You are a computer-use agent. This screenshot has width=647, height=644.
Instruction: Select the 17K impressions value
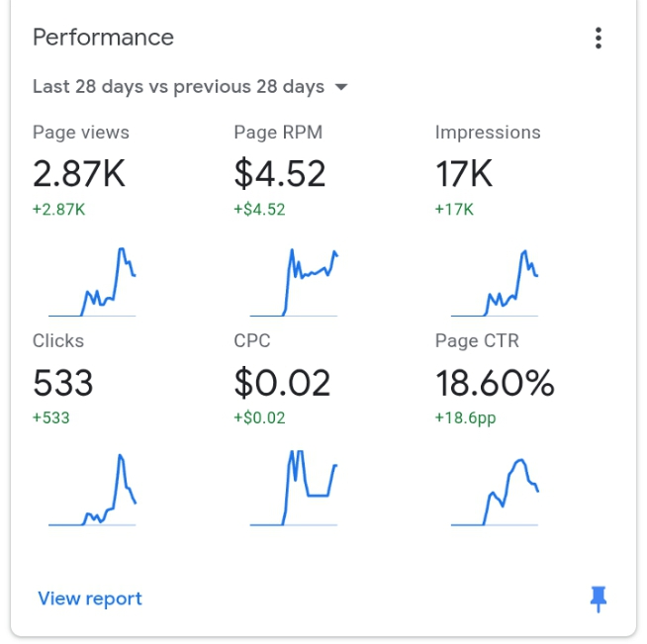coord(464,174)
